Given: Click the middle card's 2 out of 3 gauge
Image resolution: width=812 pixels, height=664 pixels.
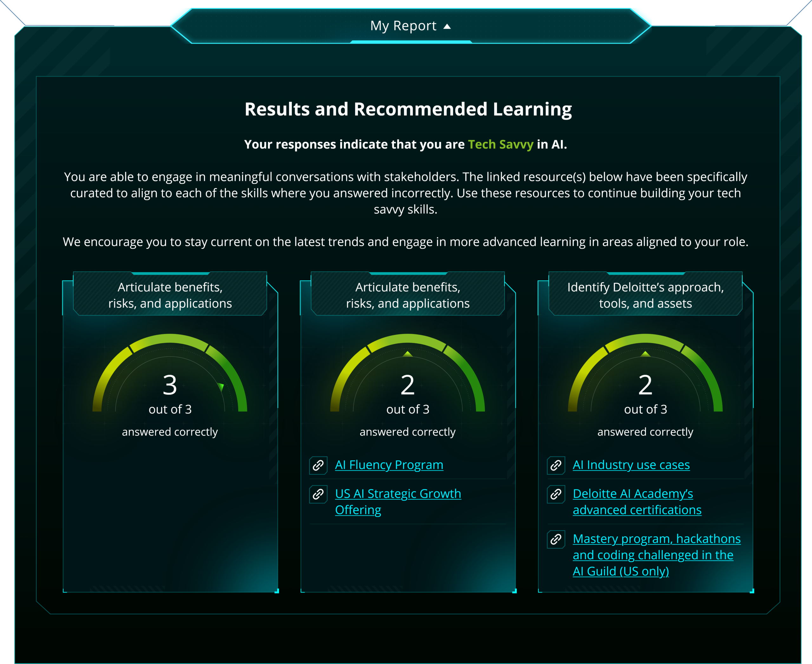Looking at the screenshot, I should pyautogui.click(x=408, y=379).
